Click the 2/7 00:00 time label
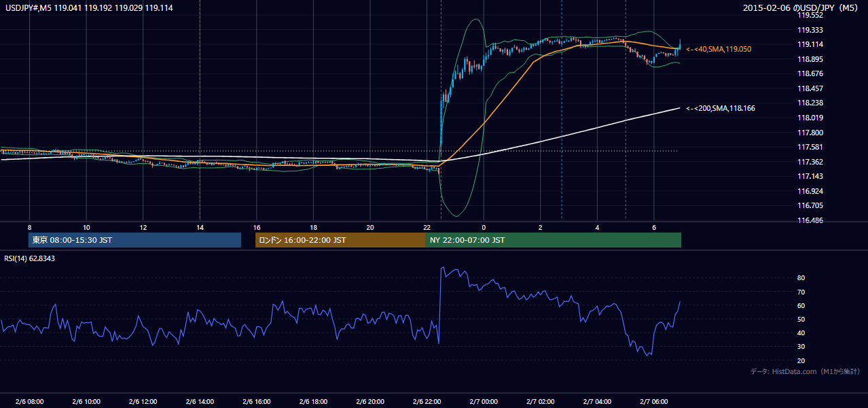The image size is (868, 408). click(483, 401)
